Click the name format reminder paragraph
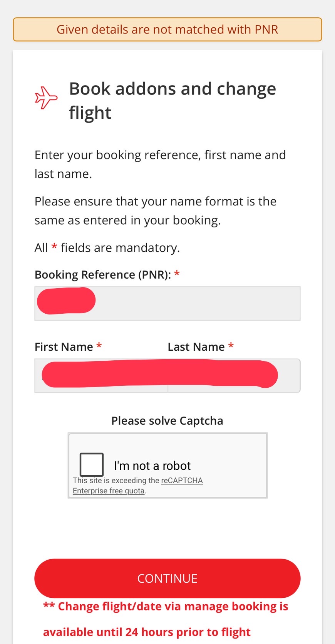335x644 pixels. 156,210
